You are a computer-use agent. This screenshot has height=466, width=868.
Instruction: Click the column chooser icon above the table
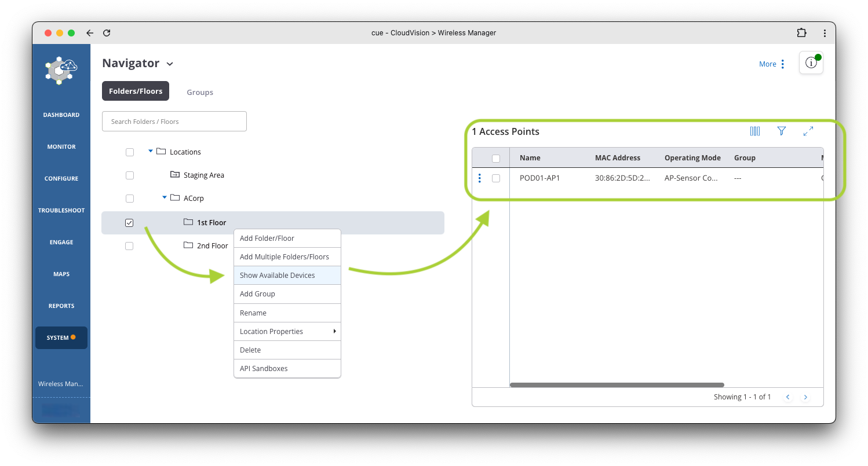point(754,131)
